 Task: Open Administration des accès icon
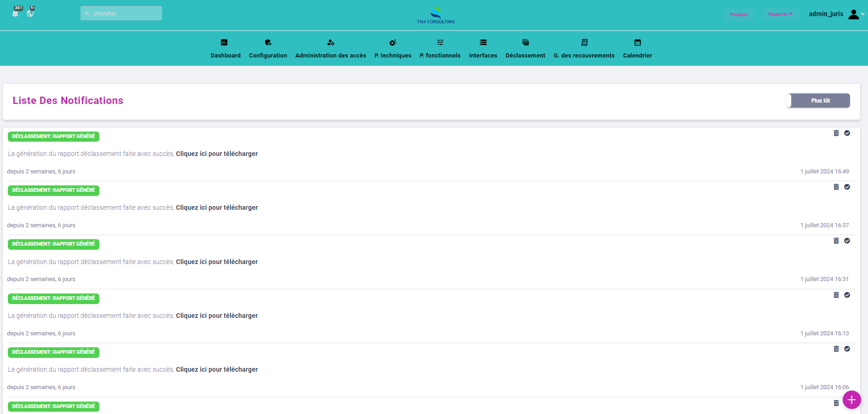pos(330,42)
